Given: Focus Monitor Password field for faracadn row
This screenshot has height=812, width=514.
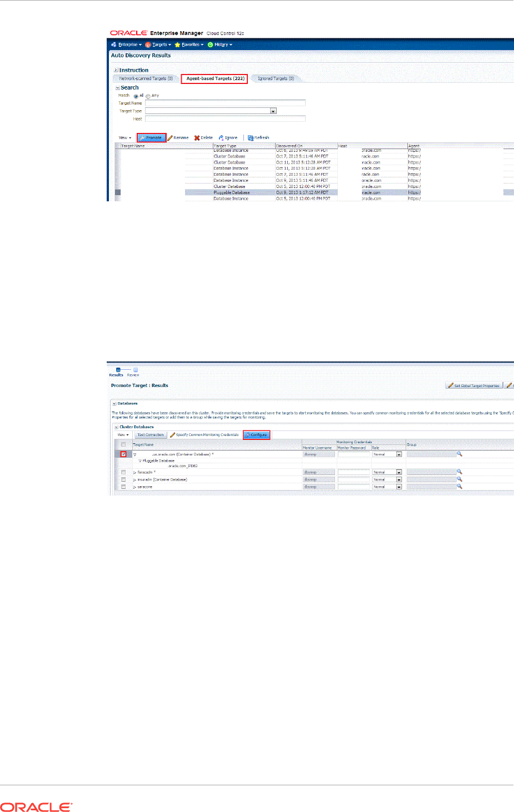Looking at the screenshot, I should (353, 472).
